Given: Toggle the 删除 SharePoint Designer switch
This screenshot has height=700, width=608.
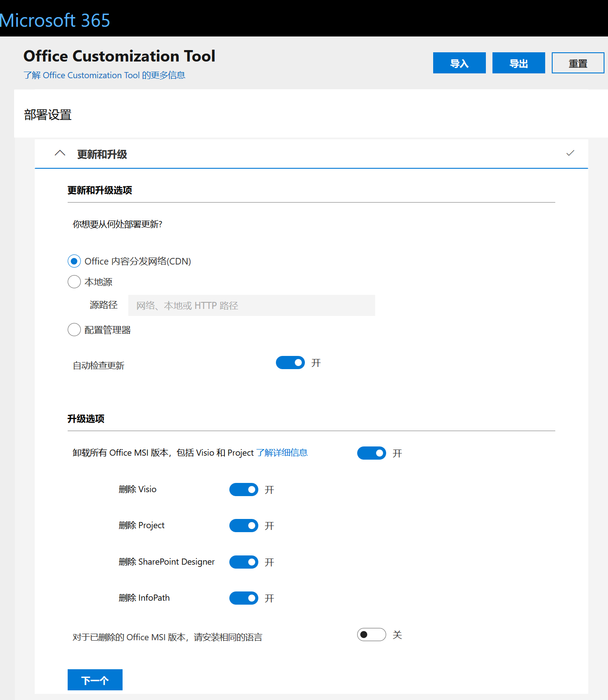Looking at the screenshot, I should pyautogui.click(x=244, y=562).
